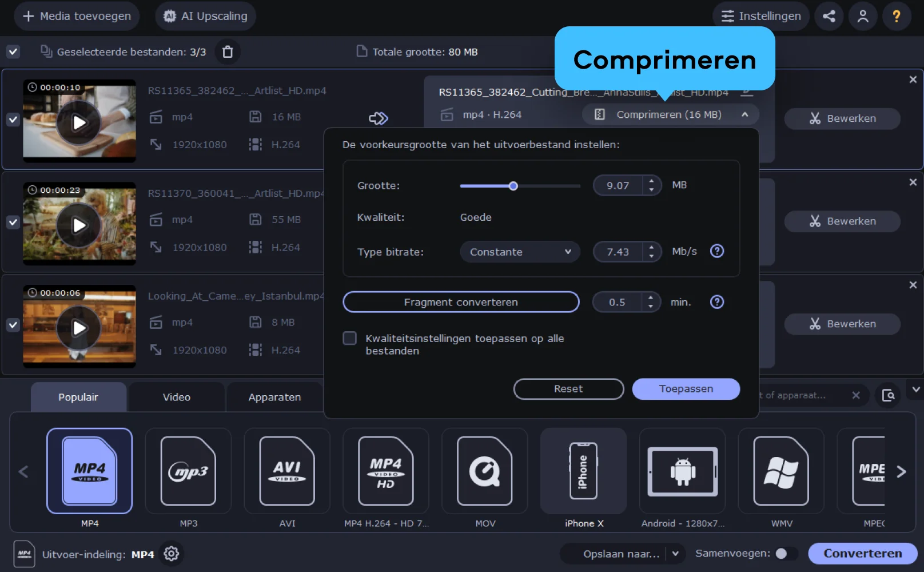924x572 pixels.
Task: Open the user account icon
Action: (863, 16)
